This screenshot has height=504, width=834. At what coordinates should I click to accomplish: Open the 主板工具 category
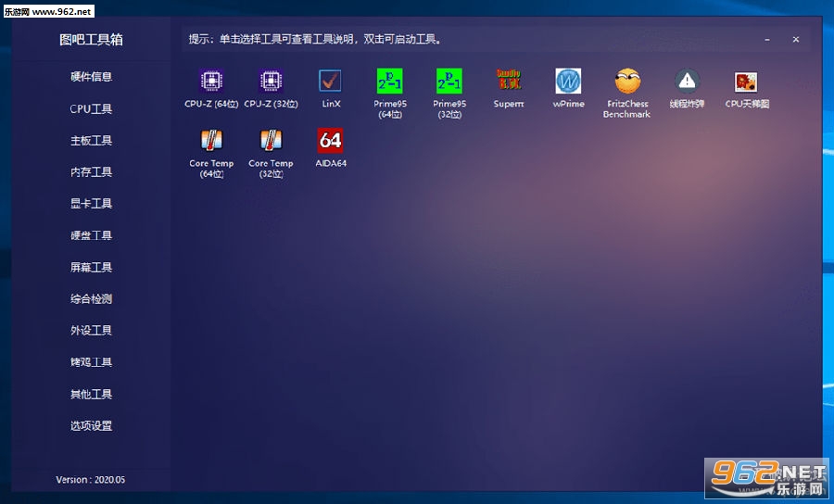click(91, 140)
